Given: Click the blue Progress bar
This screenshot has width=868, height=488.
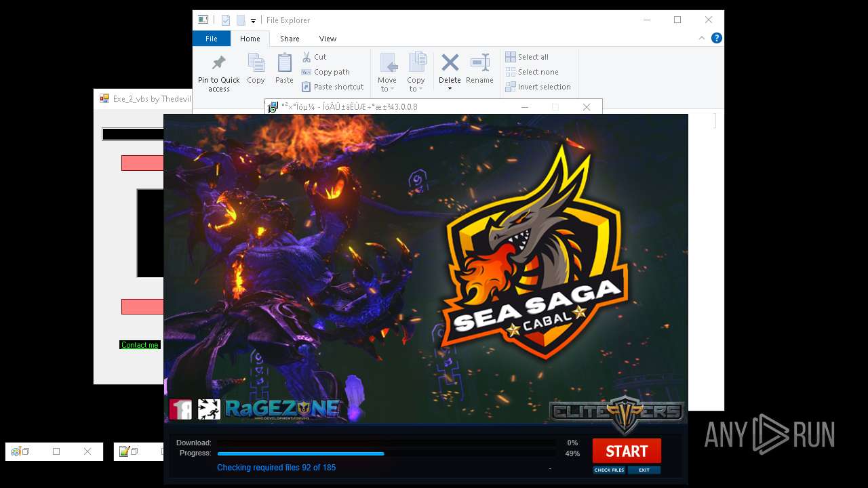Looking at the screenshot, I should (x=387, y=453).
